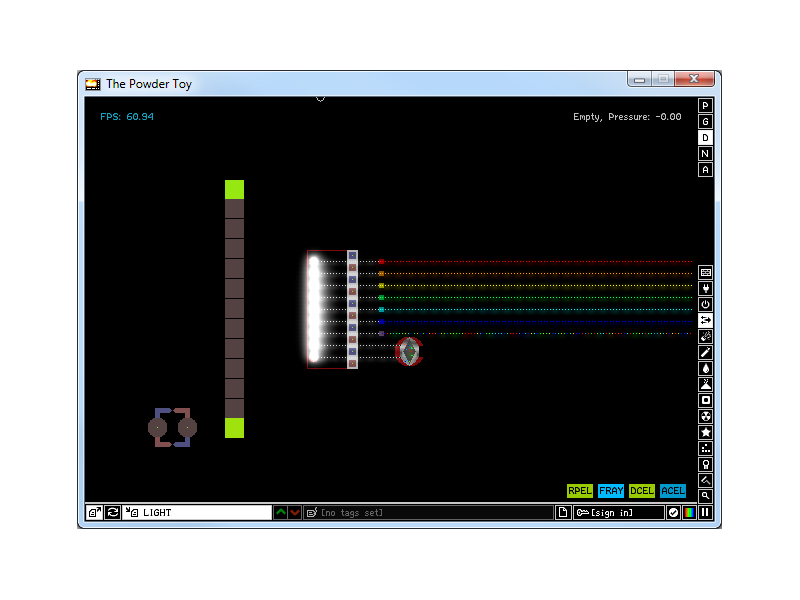Toggle the pause simulation button
This screenshot has width=800, height=600.
(705, 512)
